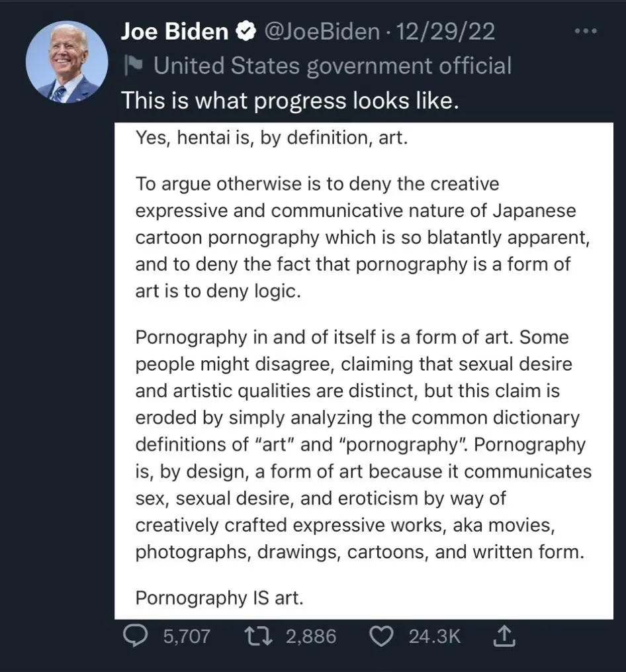The height and width of the screenshot is (672, 626).
Task: Click the 24.3K likes count
Action: (x=434, y=637)
